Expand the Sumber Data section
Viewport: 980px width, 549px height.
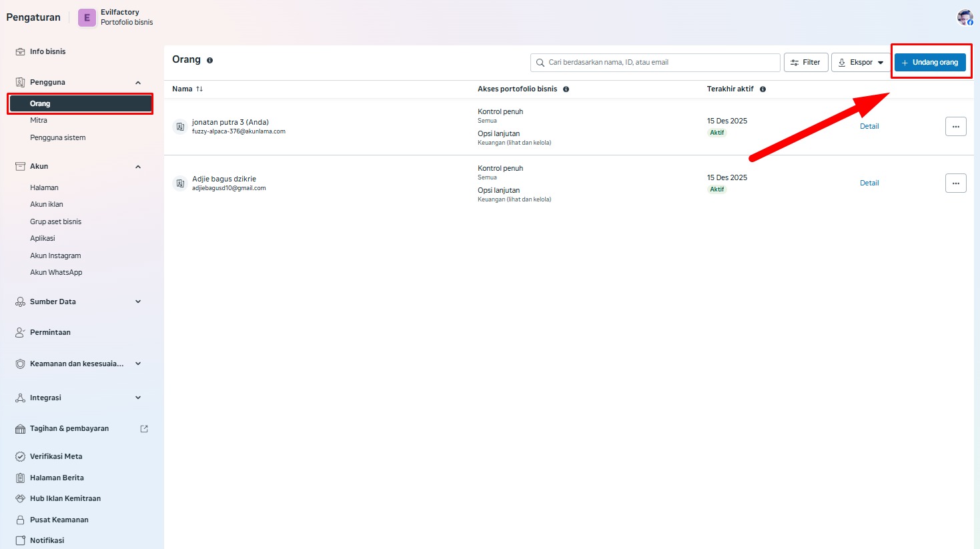pos(138,302)
